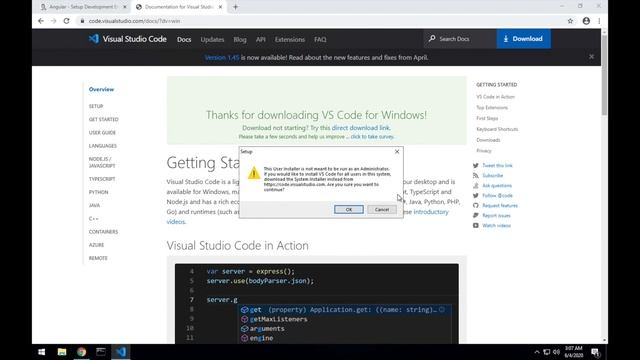Click the icon beside Ask questions

point(476,185)
